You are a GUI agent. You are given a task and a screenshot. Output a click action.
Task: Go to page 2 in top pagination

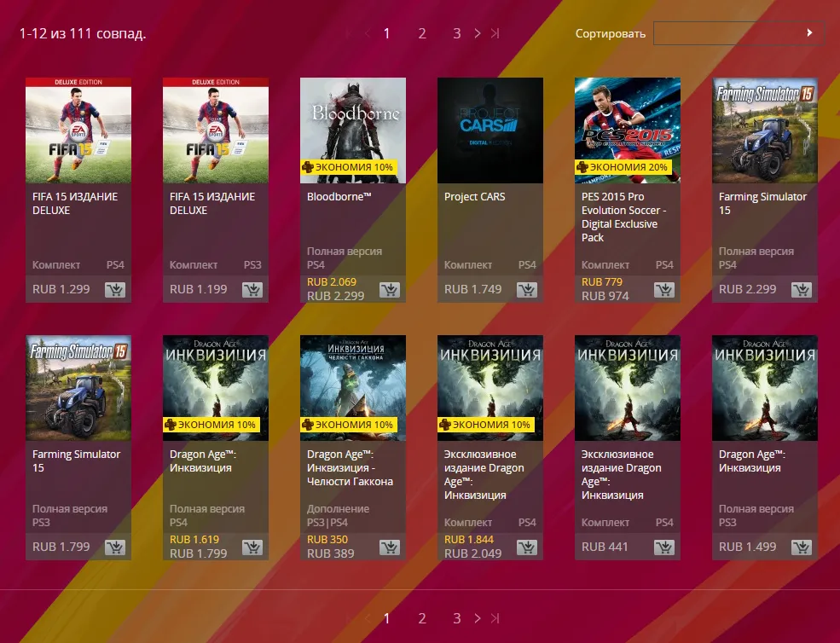point(422,33)
